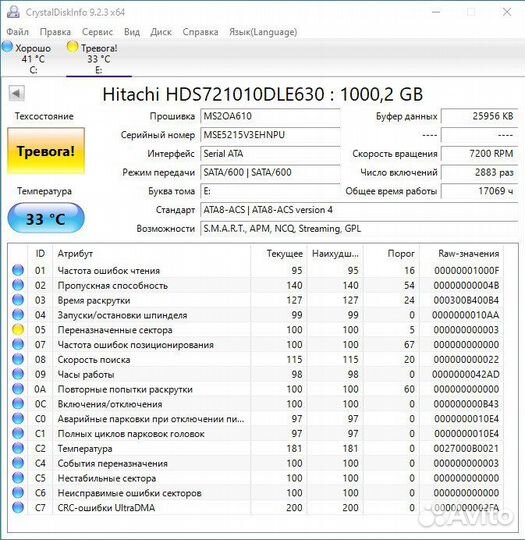Open the Вид menu
The image size is (525, 540).
click(x=132, y=32)
